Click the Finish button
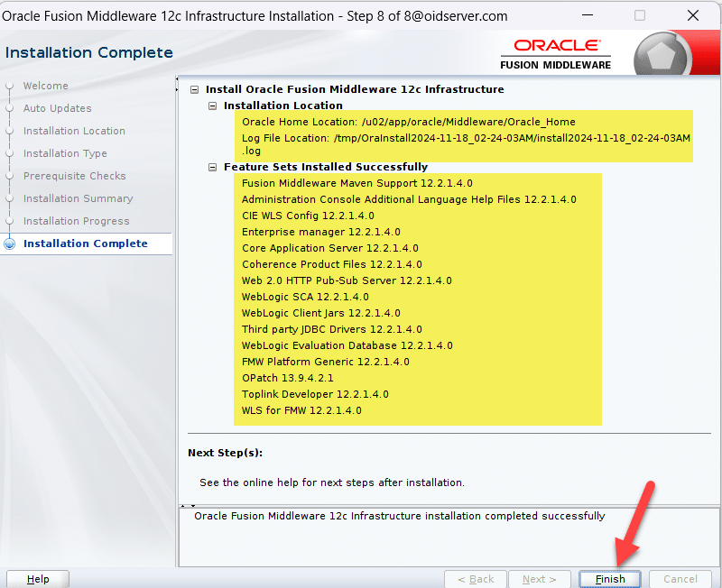 point(610,579)
